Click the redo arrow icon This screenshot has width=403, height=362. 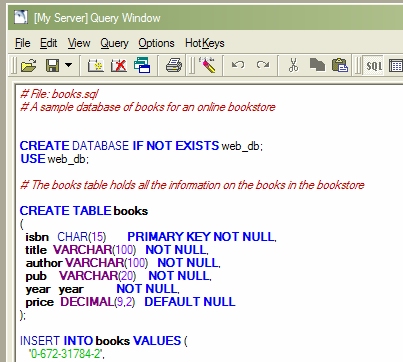click(263, 65)
